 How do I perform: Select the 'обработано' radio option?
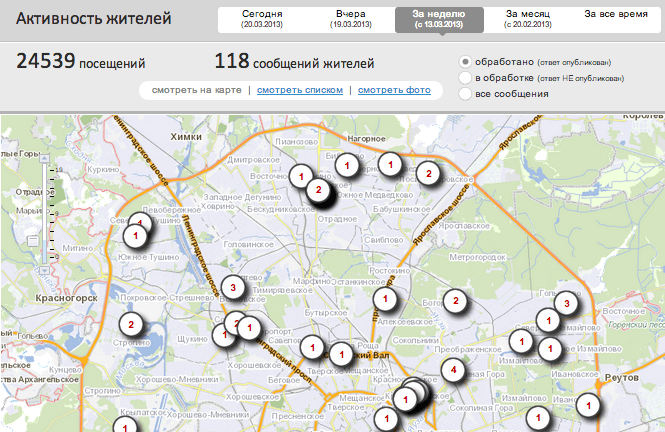click(x=465, y=62)
